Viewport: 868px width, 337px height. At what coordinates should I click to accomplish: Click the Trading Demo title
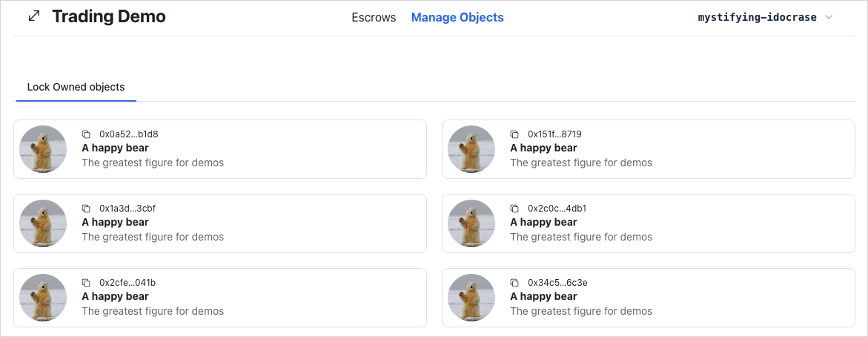109,16
